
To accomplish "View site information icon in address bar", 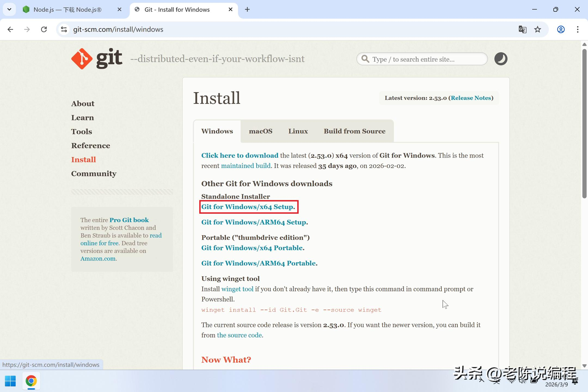I will tap(64, 29).
